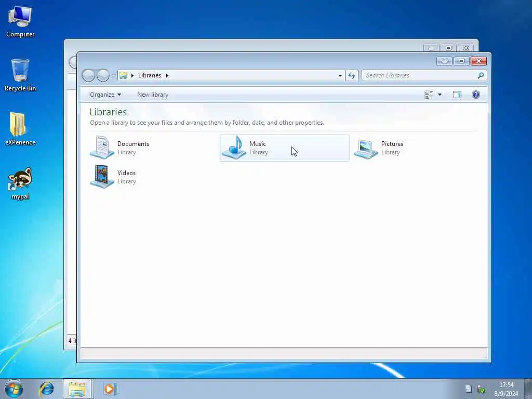Viewport: 532px width, 399px height.
Task: Click the Action Center tray icon
Action: [x=468, y=389]
